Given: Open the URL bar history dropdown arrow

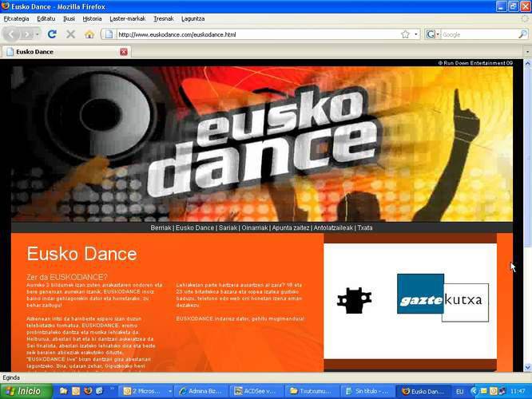Looking at the screenshot, I should [x=416, y=34].
